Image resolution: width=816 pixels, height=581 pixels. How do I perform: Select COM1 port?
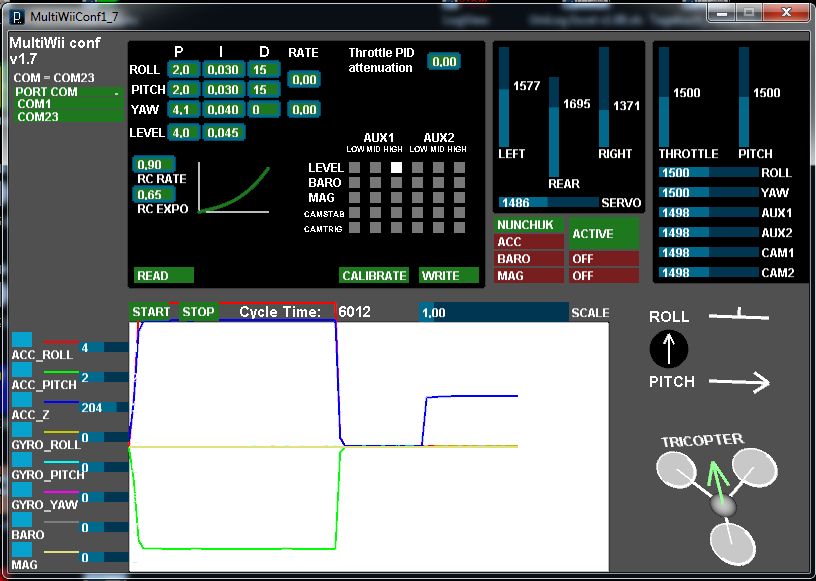[x=69, y=104]
